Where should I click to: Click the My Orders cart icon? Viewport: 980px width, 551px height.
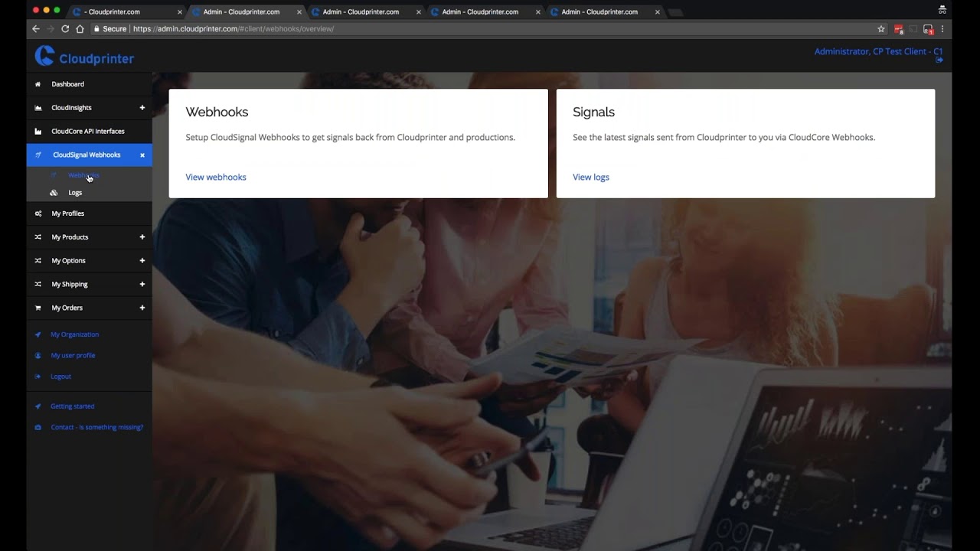[x=38, y=308]
